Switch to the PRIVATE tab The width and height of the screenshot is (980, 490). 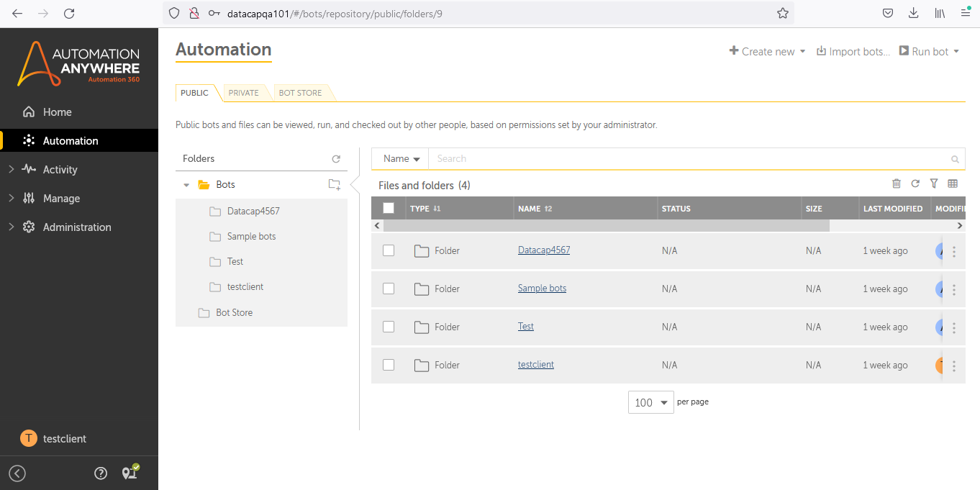pos(243,93)
